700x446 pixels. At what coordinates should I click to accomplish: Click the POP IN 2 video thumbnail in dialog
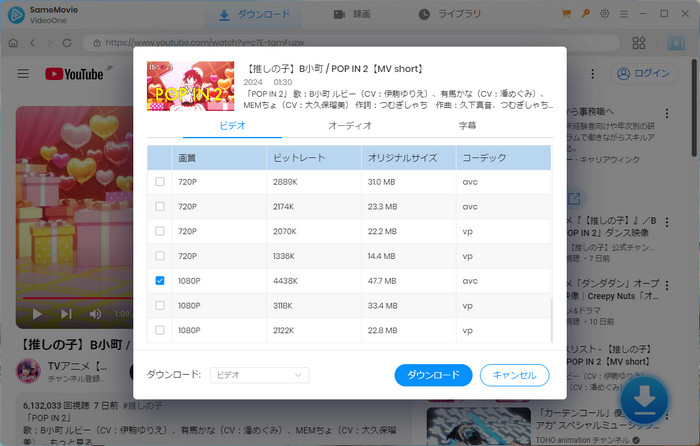tap(190, 86)
